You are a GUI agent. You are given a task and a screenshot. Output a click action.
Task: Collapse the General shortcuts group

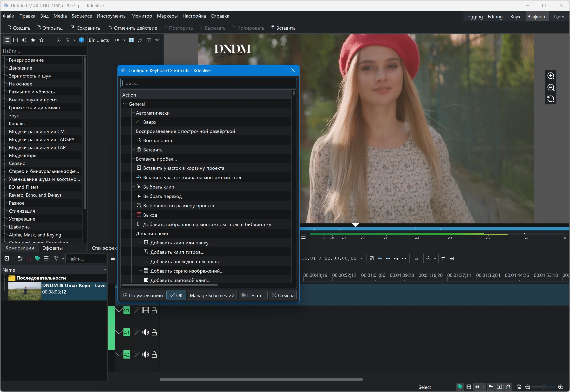(125, 104)
